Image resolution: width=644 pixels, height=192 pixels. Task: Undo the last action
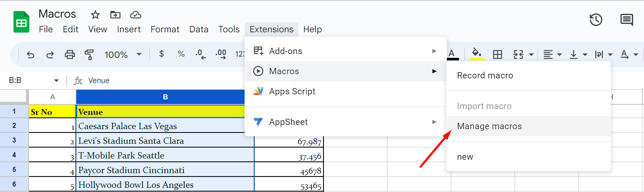(30, 54)
